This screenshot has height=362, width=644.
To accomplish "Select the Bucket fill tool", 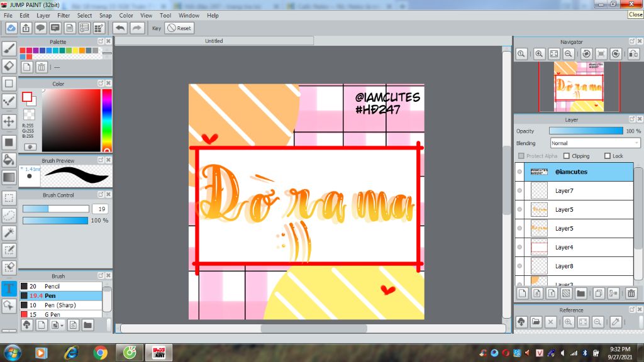I will coord(9,160).
